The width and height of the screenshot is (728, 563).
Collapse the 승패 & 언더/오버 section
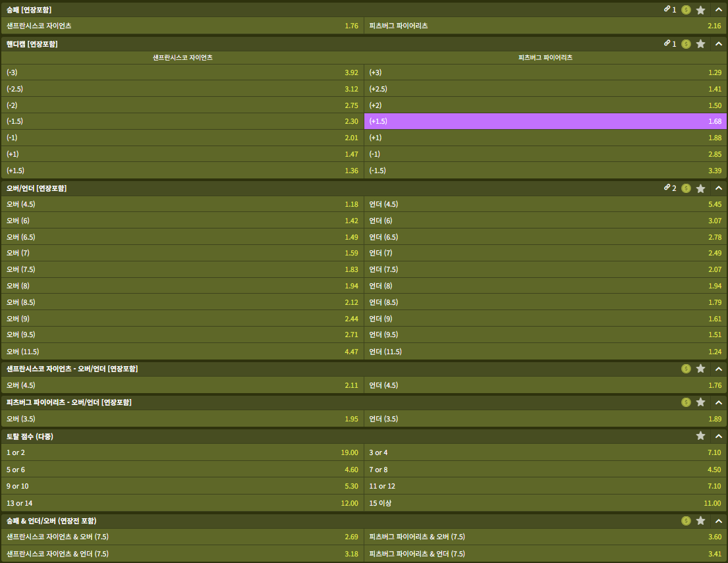[x=719, y=521]
